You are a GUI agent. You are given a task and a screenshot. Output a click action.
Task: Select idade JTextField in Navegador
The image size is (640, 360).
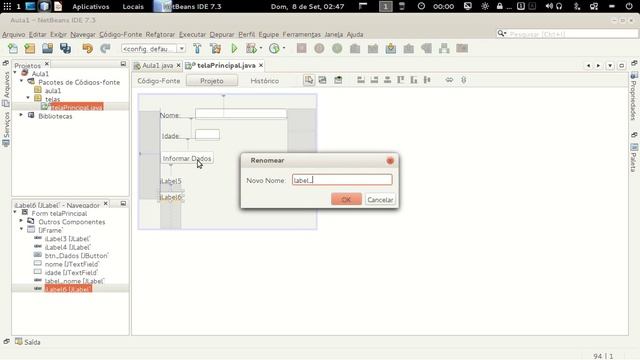pyautogui.click(x=71, y=273)
